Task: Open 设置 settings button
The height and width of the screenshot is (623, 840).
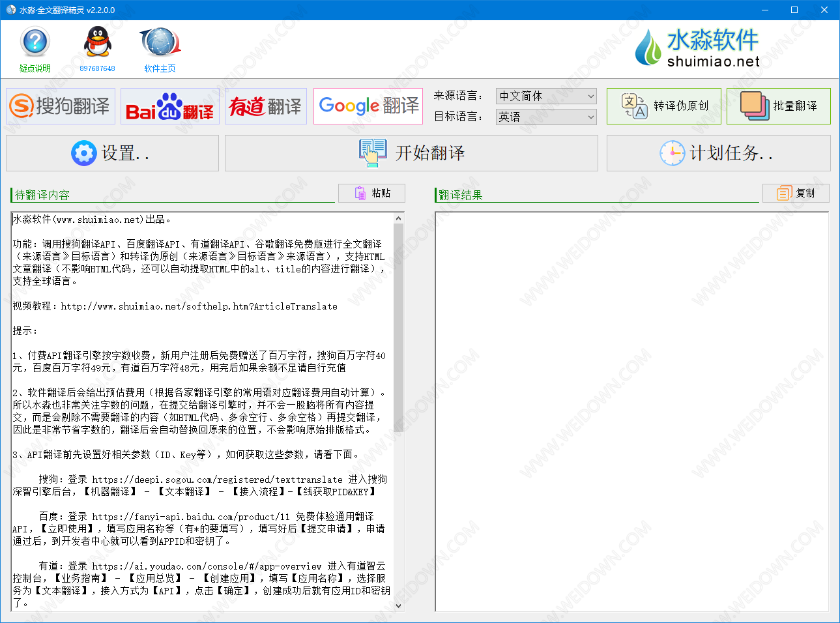Action: pos(112,153)
